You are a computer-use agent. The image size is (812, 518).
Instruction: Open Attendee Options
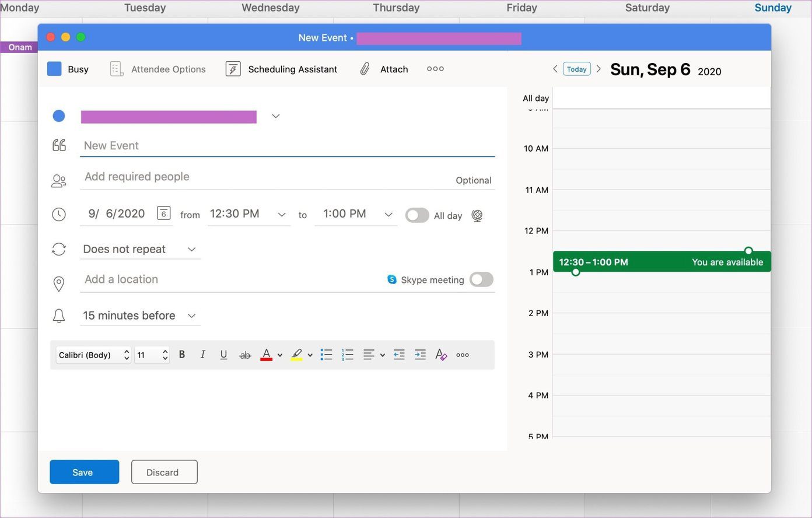coord(157,69)
